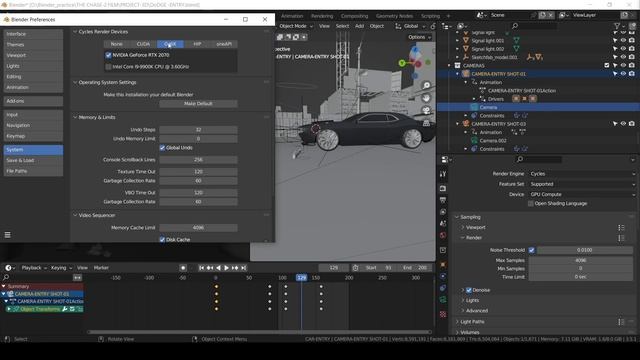Collapse the Memory & Limits panel
640x360 pixels.
tap(75, 117)
